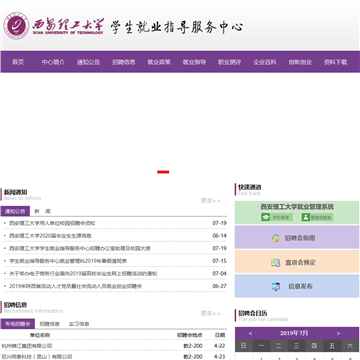Click the 07-15 date entry

219,261
